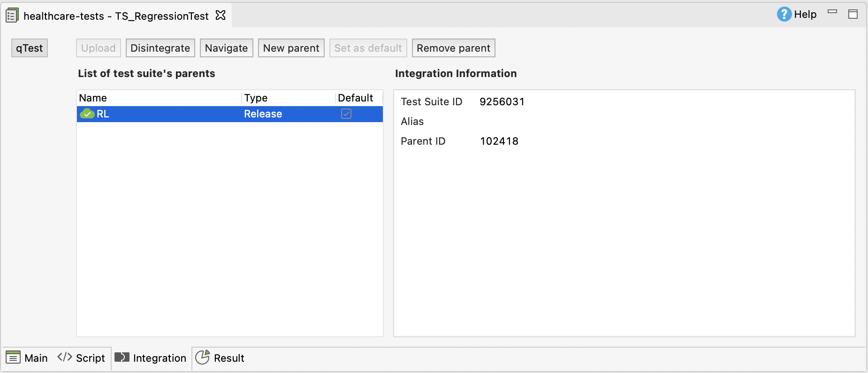This screenshot has height=373, width=868.
Task: Click New parent button
Action: point(291,48)
